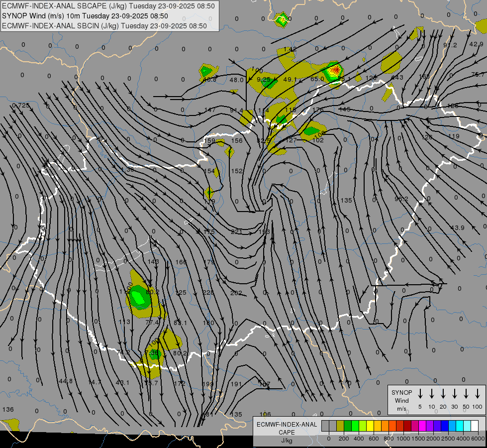The height and width of the screenshot is (448, 487).
Task: Select the bright magenta CAPE legend swatch
Action: tap(422, 426)
